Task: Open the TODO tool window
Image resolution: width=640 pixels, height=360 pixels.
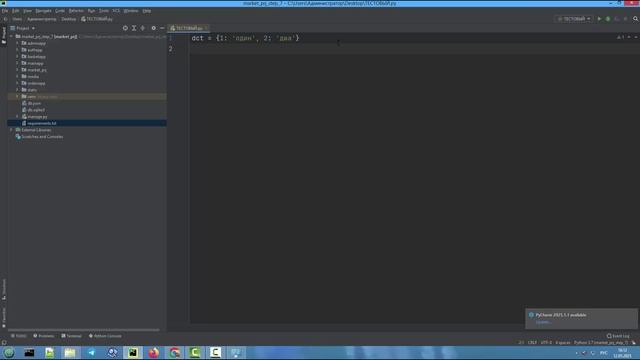Action: pyautogui.click(x=19, y=336)
